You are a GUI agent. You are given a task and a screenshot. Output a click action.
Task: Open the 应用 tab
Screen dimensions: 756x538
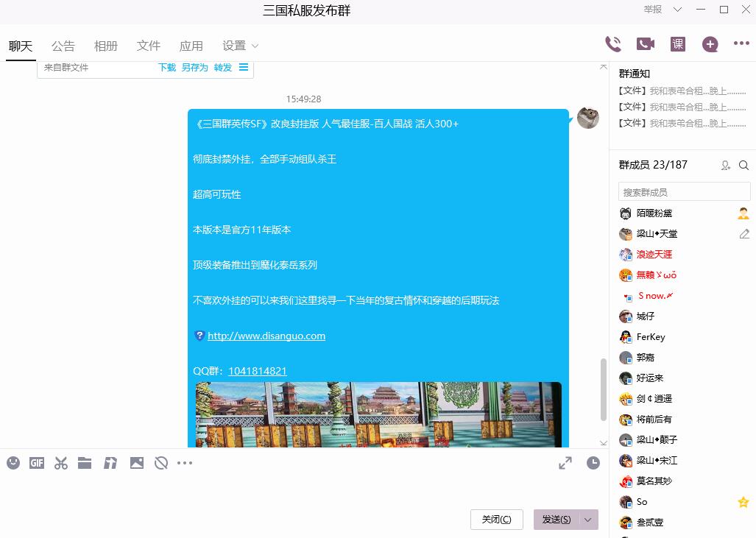click(x=191, y=46)
